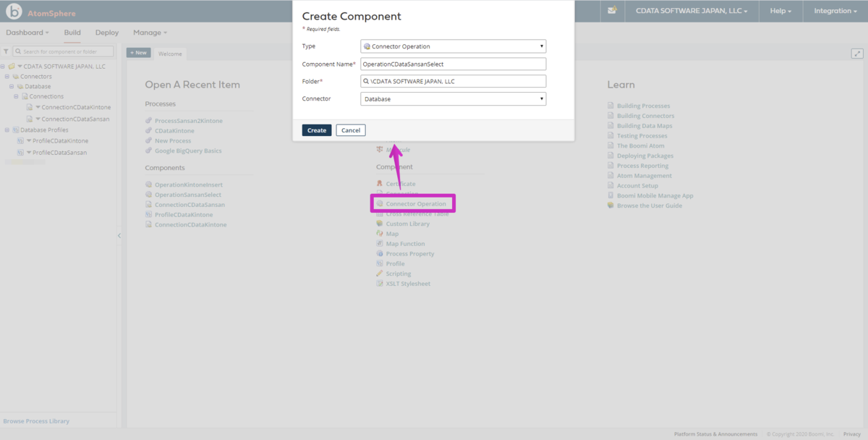Open the Type dropdown in Create Component
This screenshot has width=868, height=440.
454,46
